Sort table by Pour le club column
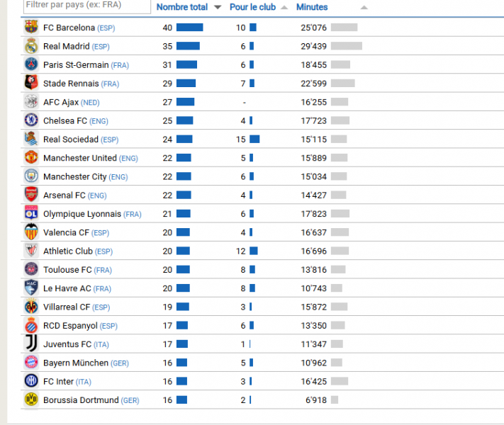This screenshot has width=504, height=425. [x=252, y=7]
